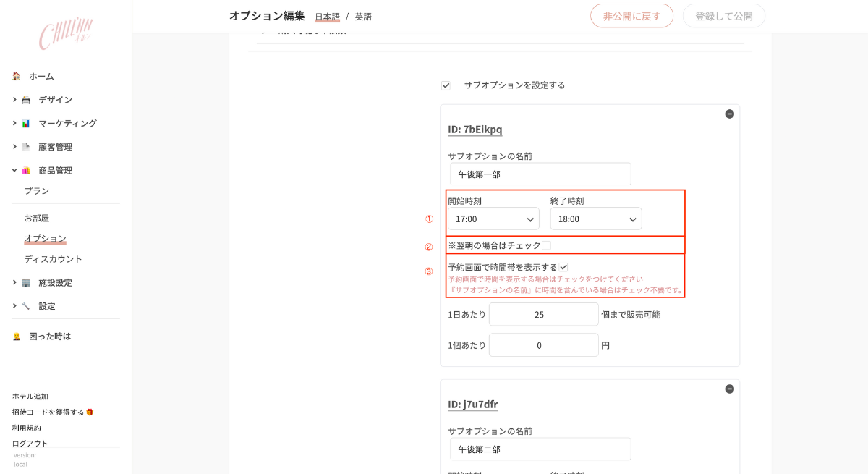
Task: Click the 午後第一部 name input field
Action: (540, 174)
